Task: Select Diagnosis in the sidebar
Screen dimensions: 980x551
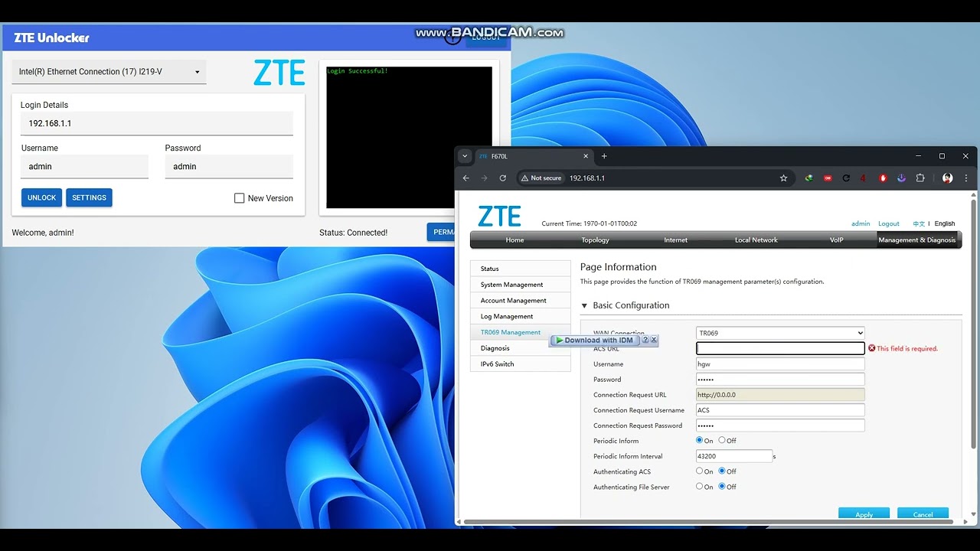Action: pyautogui.click(x=521, y=348)
